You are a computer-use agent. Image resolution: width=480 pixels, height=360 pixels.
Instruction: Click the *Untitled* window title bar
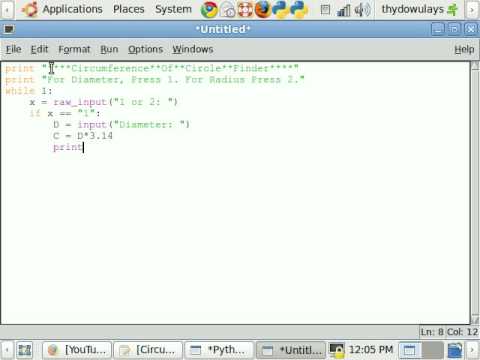[x=223, y=29]
